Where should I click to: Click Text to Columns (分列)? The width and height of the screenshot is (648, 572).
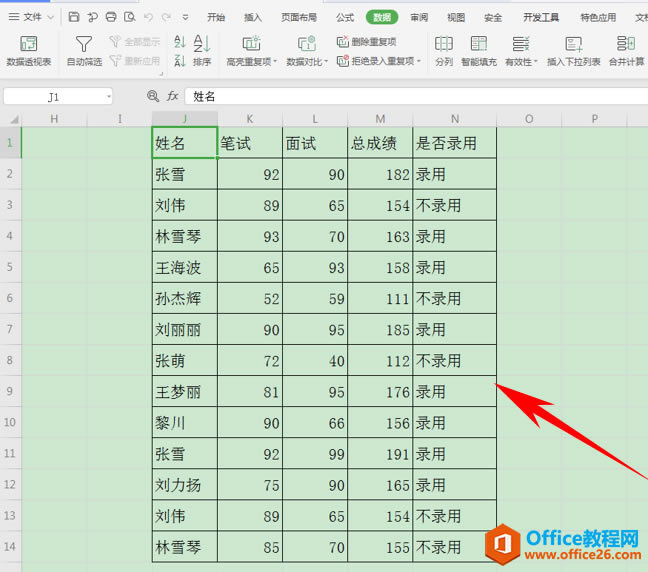pyautogui.click(x=444, y=51)
